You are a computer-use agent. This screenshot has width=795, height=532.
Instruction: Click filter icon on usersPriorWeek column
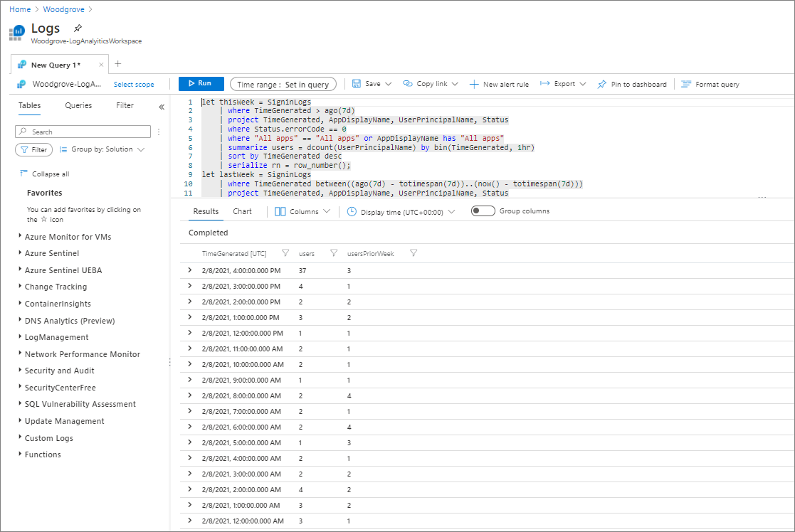(x=414, y=252)
